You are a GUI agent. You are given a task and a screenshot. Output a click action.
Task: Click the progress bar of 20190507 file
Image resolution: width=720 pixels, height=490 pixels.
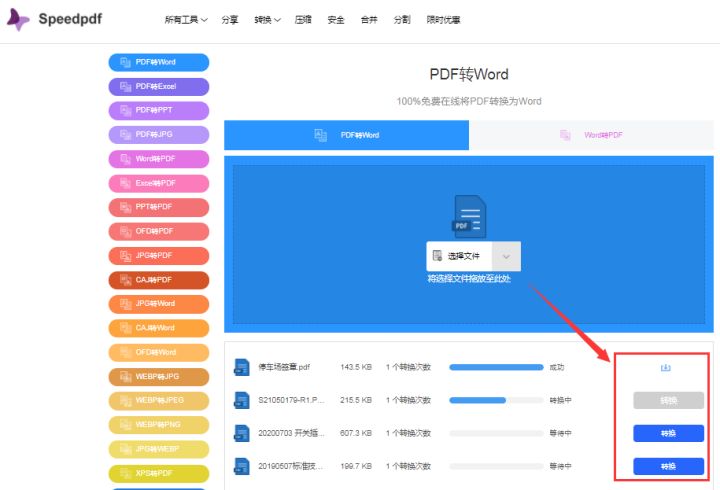pos(496,467)
